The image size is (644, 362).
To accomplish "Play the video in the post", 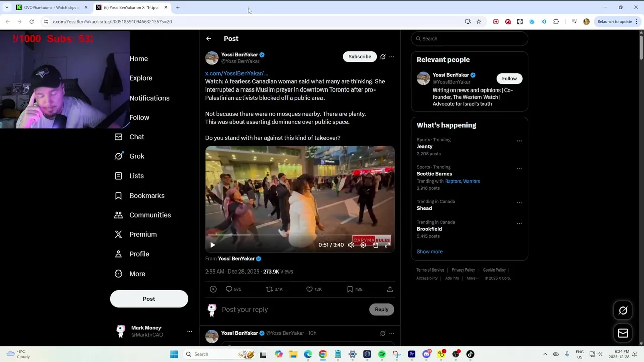I will [x=213, y=245].
